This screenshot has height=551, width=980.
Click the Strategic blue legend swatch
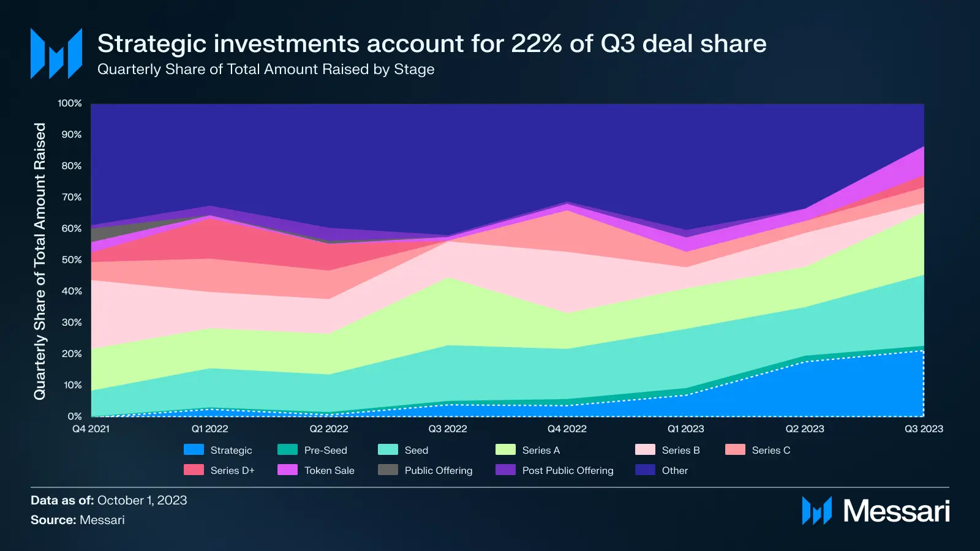(194, 450)
